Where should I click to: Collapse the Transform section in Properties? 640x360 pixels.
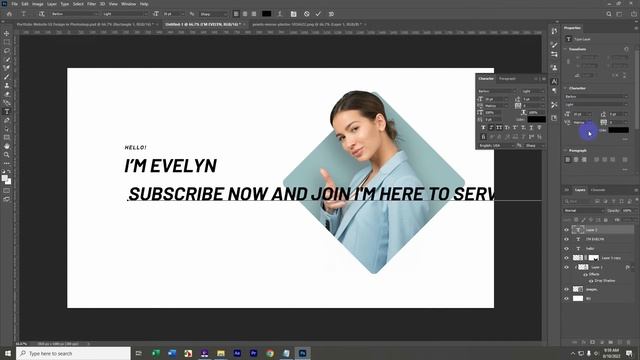pos(566,49)
